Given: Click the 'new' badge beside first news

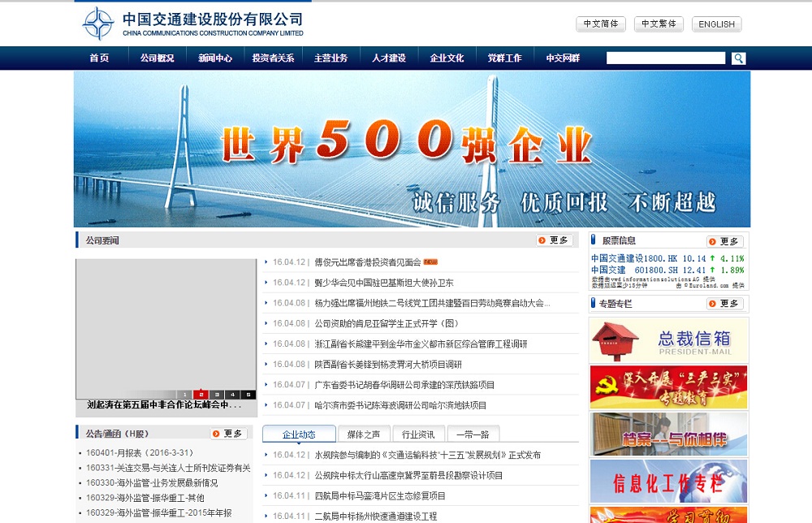Looking at the screenshot, I should [430, 262].
